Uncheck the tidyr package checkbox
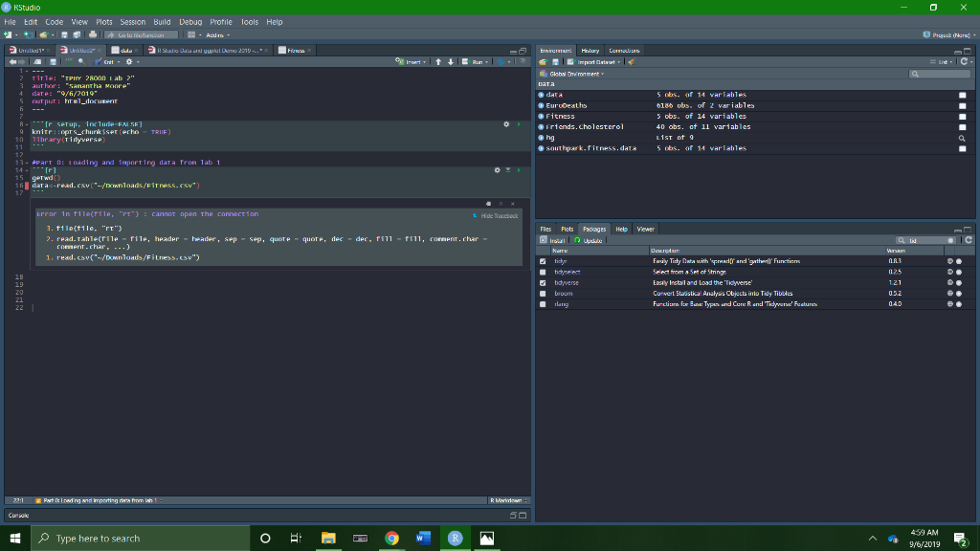 click(543, 262)
